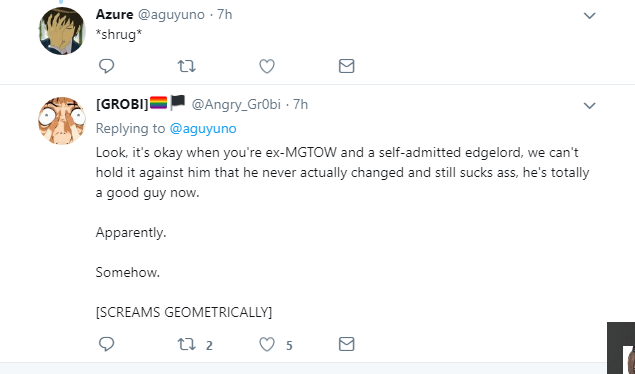The image size is (635, 374).
Task: Send Azure's tweet via direct message
Action: coord(347,66)
